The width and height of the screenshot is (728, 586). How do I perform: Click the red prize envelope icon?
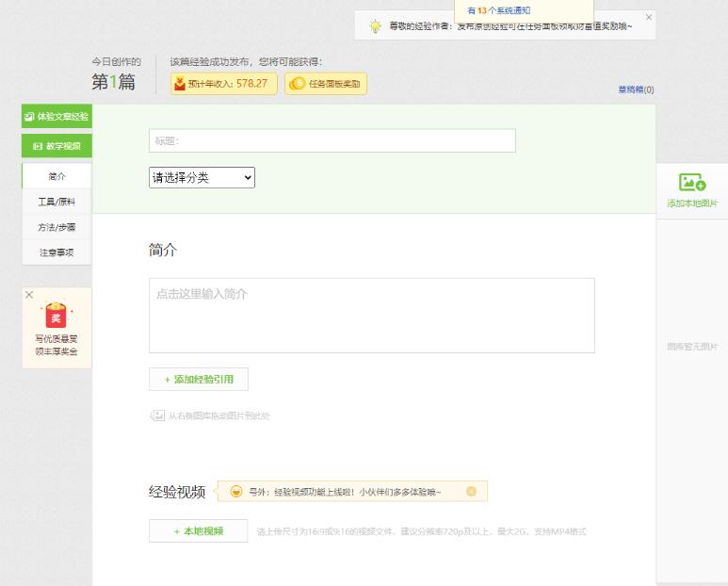tap(57, 316)
